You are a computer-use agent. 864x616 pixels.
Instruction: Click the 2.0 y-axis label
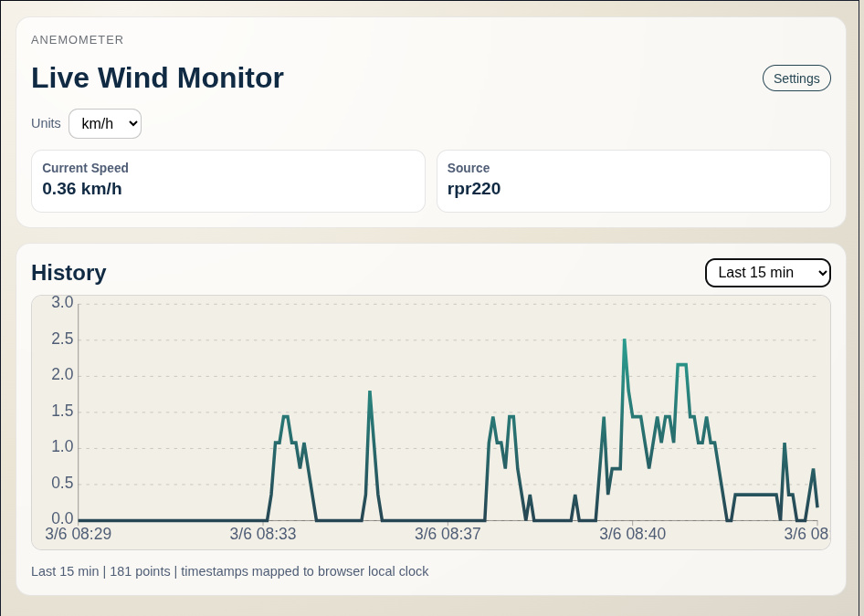[x=62, y=374]
